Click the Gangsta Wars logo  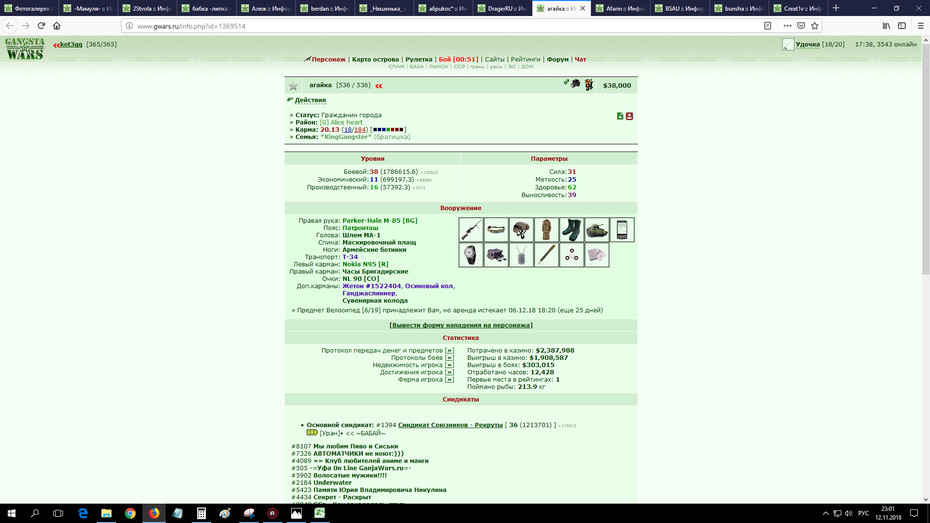(x=25, y=49)
